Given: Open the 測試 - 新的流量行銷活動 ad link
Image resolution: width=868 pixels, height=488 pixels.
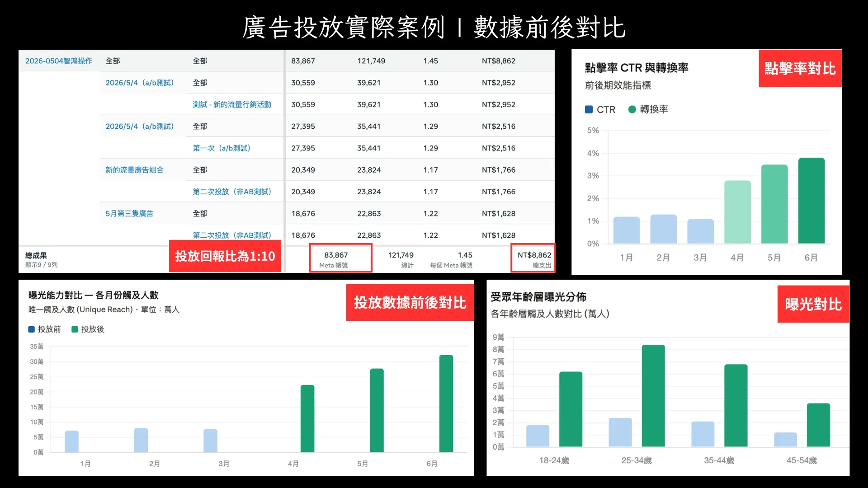Looking at the screenshot, I should click(232, 104).
